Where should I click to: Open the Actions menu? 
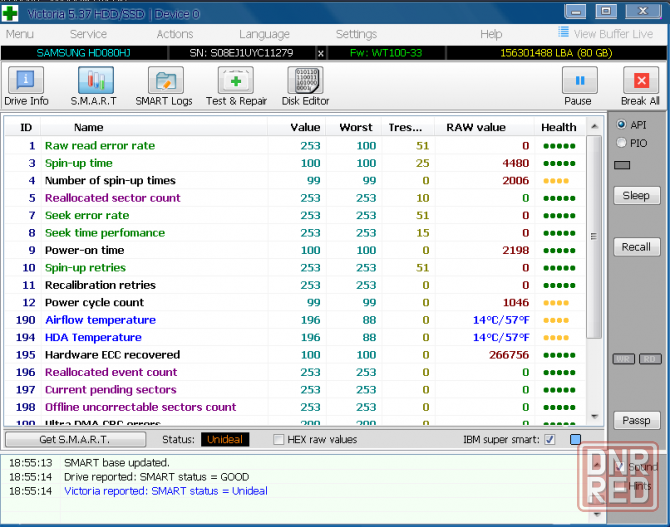point(175,34)
